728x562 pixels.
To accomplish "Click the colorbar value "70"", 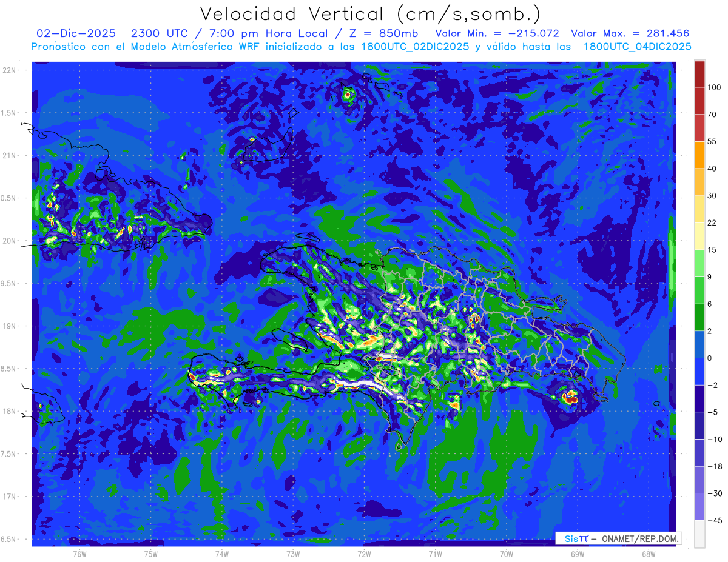I will click(x=713, y=115).
